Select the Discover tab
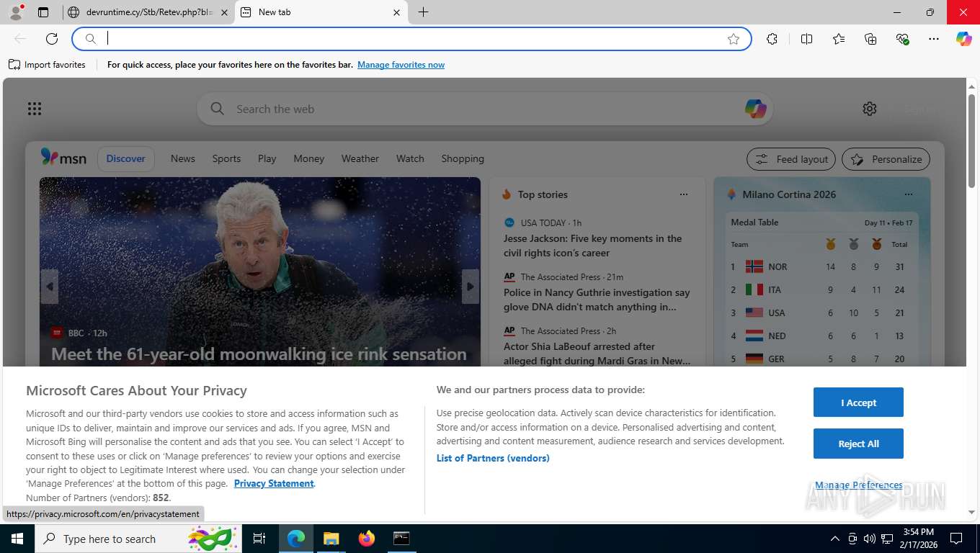Viewport: 980px width, 553px height. click(x=126, y=158)
